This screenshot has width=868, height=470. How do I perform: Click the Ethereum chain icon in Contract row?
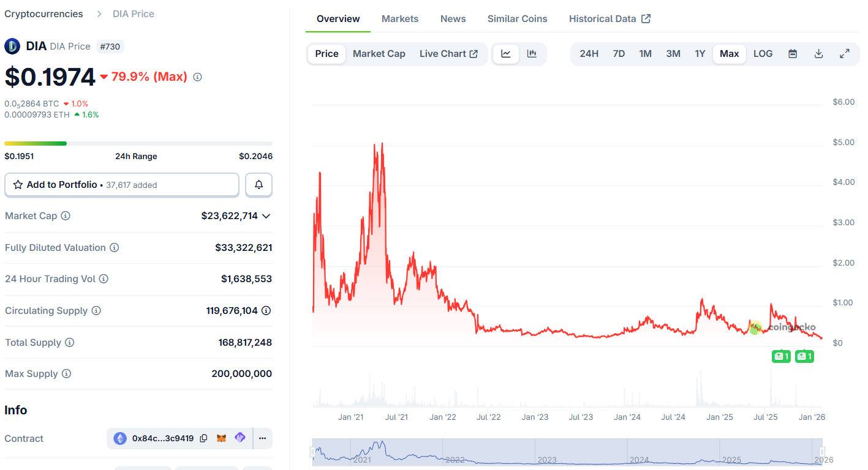pos(120,438)
